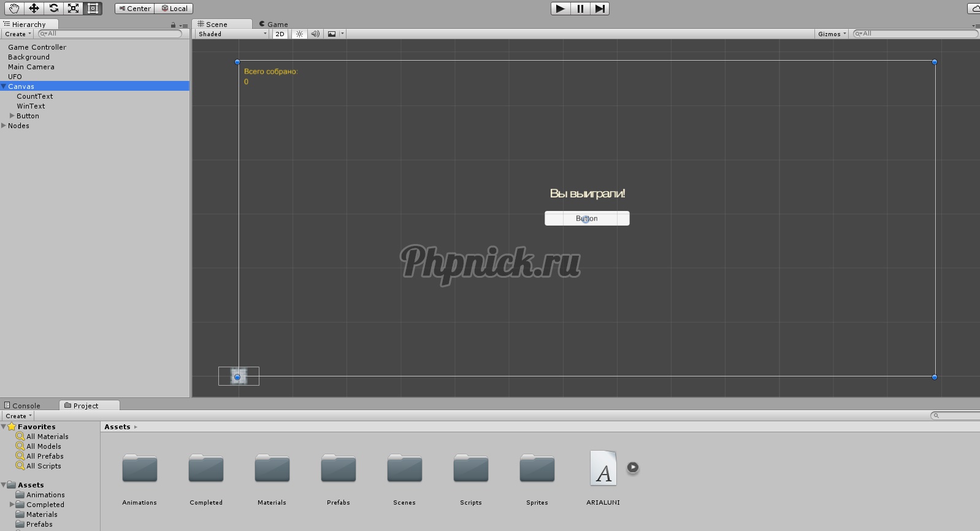This screenshot has height=531, width=980.
Task: Collapse the Canvas tree node
Action: pos(4,86)
